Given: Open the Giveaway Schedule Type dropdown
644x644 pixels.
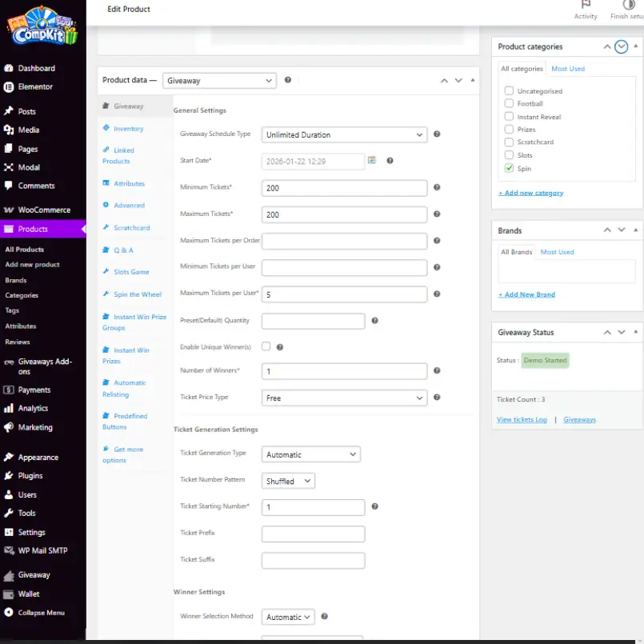Looking at the screenshot, I should pyautogui.click(x=344, y=135).
